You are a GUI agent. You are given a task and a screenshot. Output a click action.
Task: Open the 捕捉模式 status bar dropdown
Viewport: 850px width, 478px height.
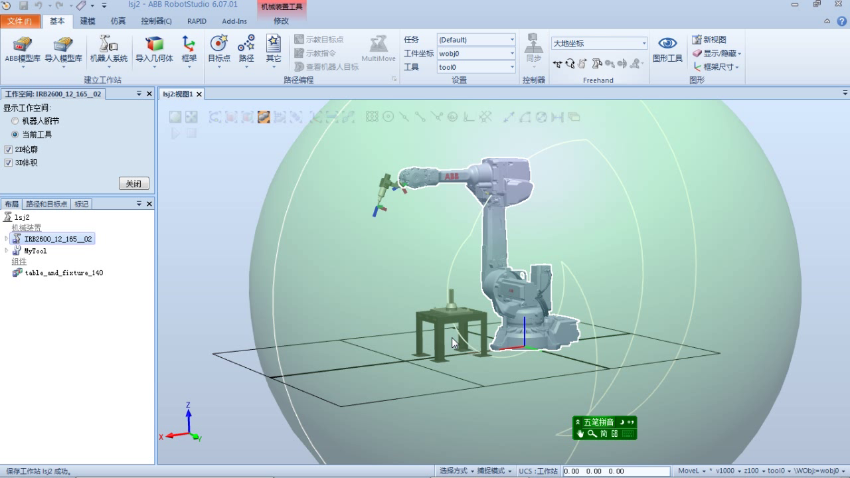click(494, 471)
